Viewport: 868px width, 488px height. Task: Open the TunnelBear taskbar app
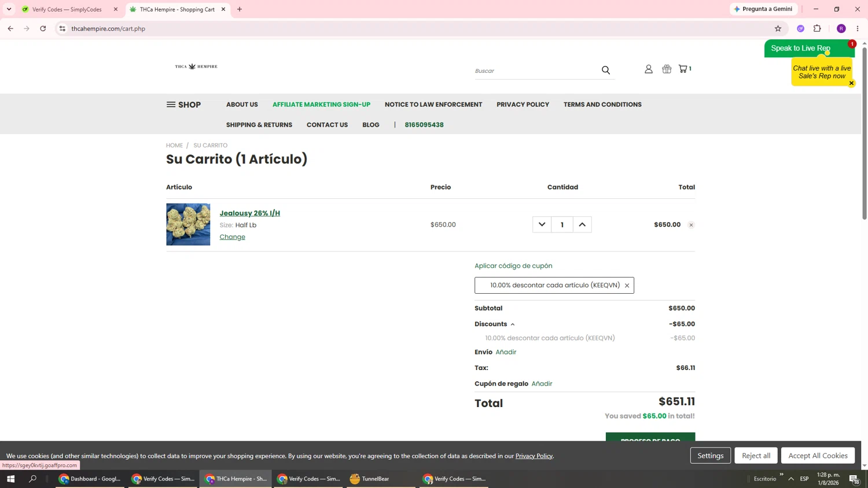click(381, 479)
